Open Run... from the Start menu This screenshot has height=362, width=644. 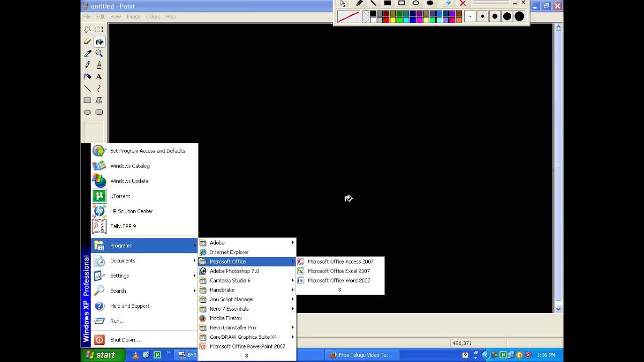point(144,321)
